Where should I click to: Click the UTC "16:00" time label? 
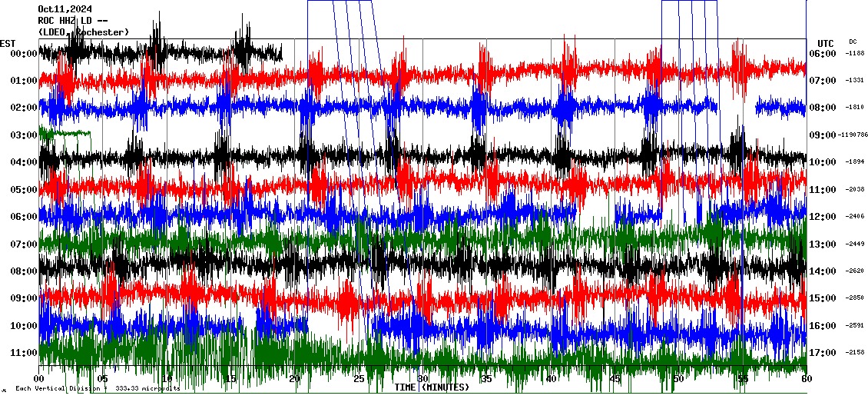[823, 325]
